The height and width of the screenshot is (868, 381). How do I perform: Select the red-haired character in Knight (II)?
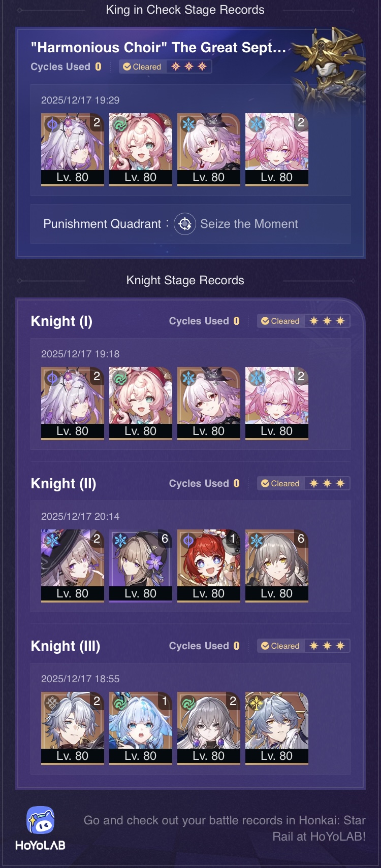click(209, 565)
